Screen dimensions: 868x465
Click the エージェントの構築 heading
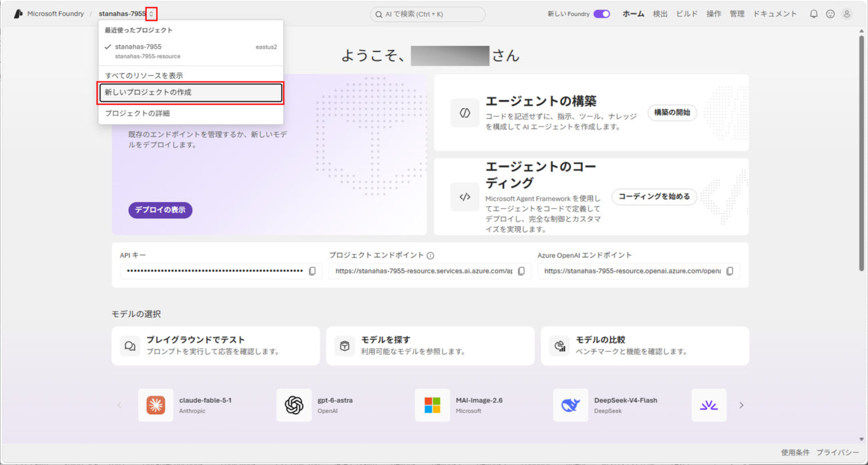pyautogui.click(x=541, y=101)
